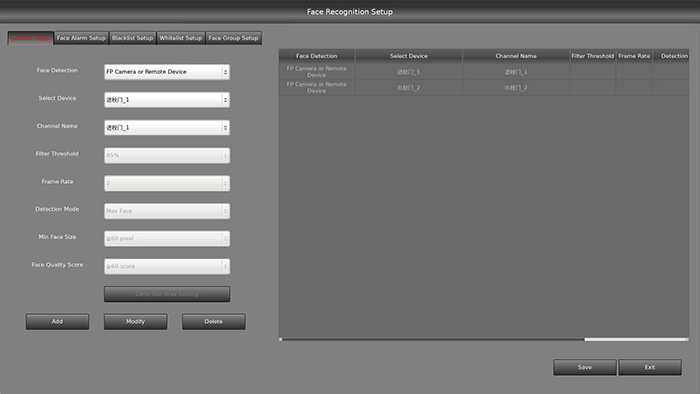Open the Whitelist Setup tab
This screenshot has width=700, height=394.
pos(181,38)
